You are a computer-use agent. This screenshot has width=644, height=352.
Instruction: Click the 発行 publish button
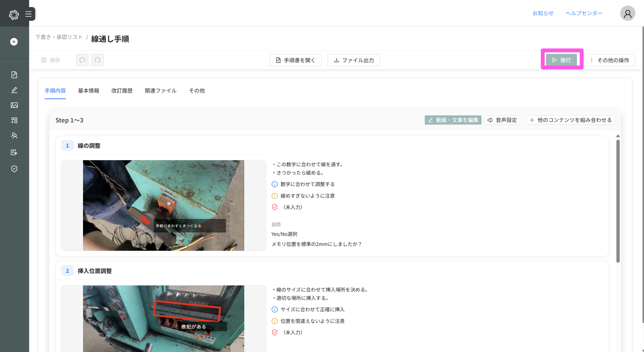(562, 60)
